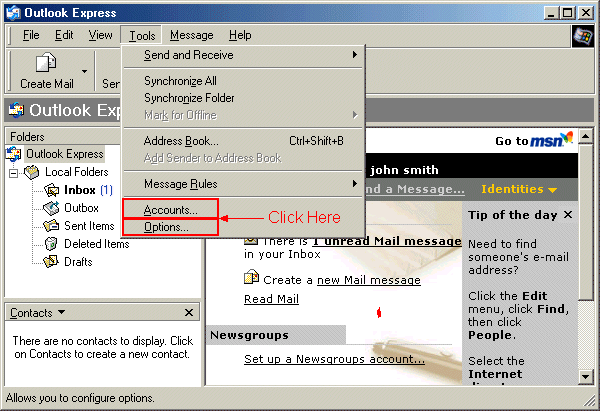The image size is (600, 411).
Task: Select Accounts... in the Tools menu
Action: 171,210
